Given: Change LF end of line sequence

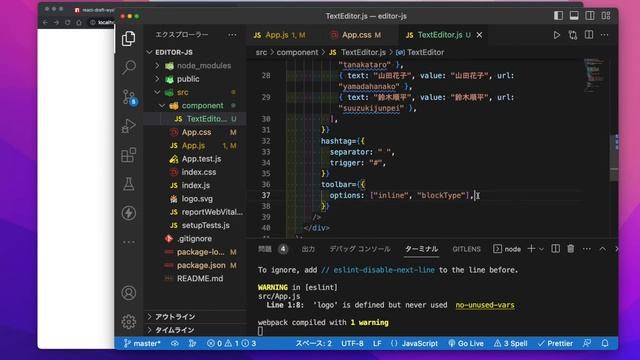Looking at the screenshot, I should [x=377, y=344].
